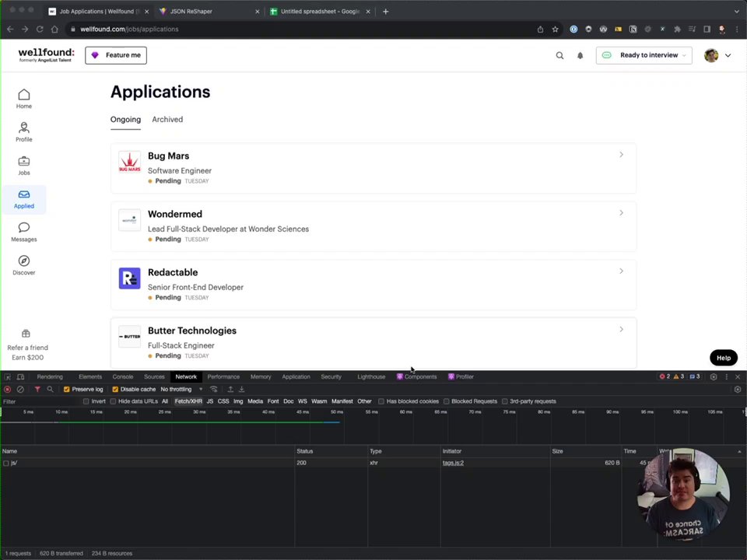Open the DevTools three-dot menu
Viewport: 747px width, 560px height.
[x=726, y=376]
